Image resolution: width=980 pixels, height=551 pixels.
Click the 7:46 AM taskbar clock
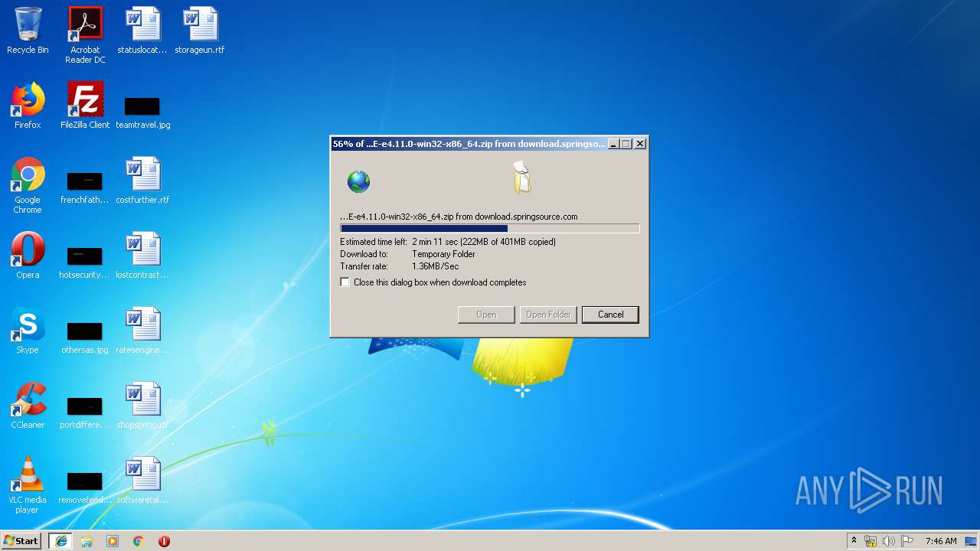coord(941,541)
